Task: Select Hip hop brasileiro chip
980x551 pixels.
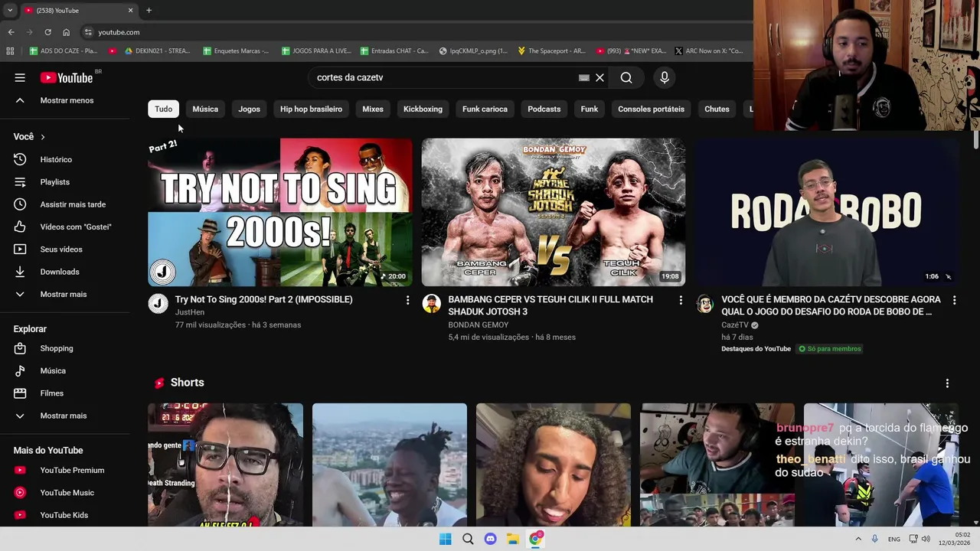Action: pyautogui.click(x=311, y=109)
